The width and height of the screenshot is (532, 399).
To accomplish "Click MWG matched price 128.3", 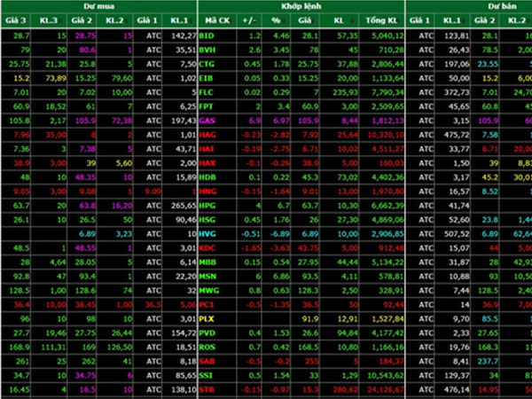I will [x=309, y=291].
